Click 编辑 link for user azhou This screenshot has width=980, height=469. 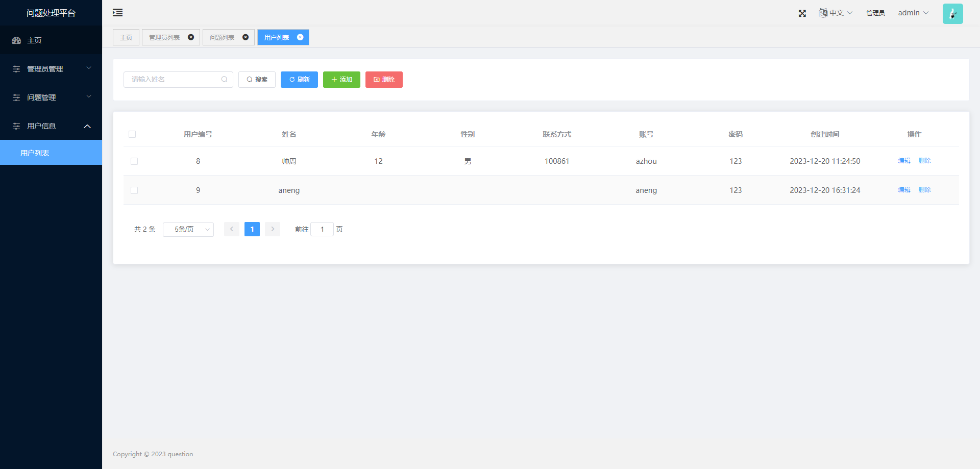coord(904,161)
